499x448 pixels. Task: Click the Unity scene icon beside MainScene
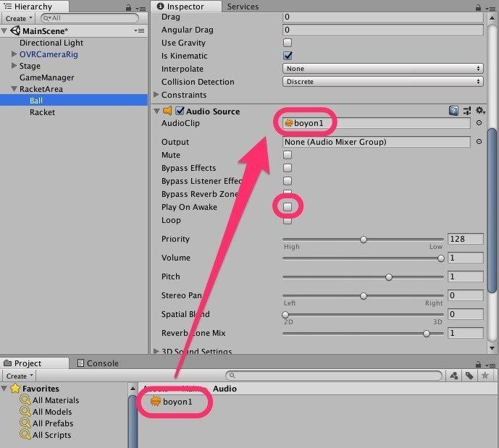(x=15, y=31)
